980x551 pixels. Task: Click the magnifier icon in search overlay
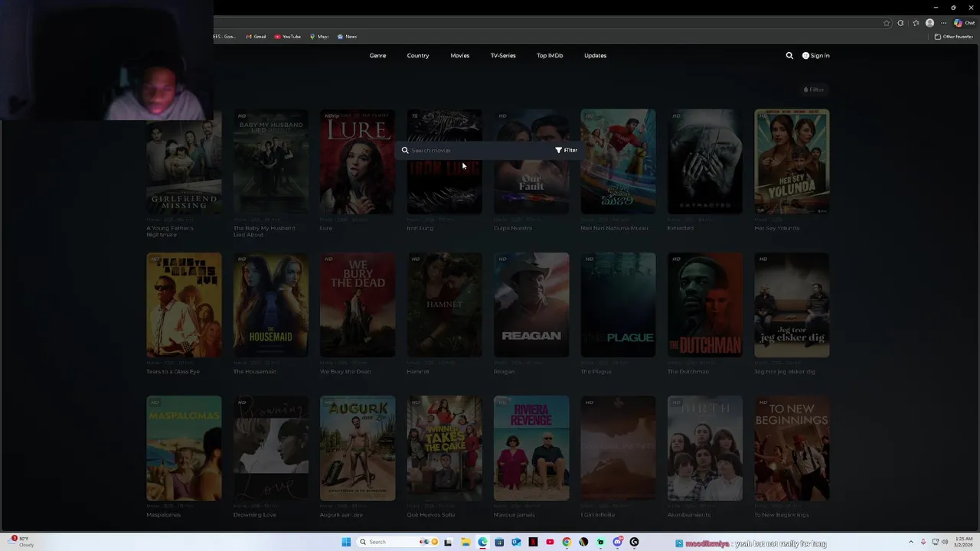tap(405, 150)
